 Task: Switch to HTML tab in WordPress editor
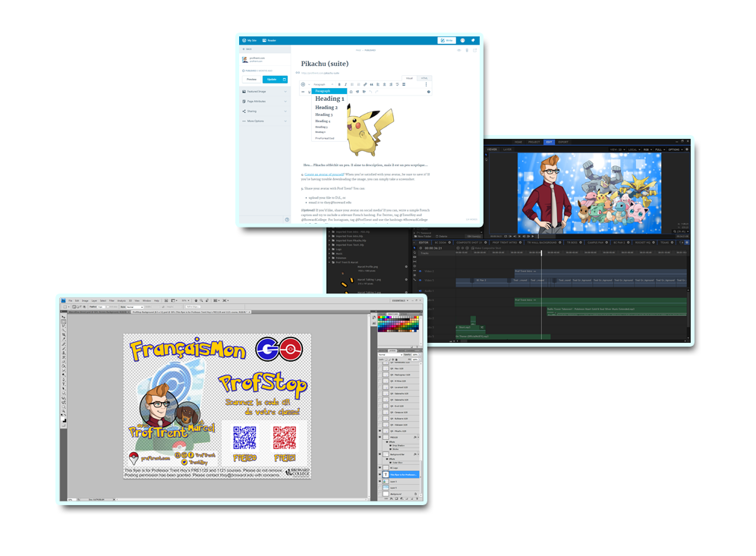(424, 78)
